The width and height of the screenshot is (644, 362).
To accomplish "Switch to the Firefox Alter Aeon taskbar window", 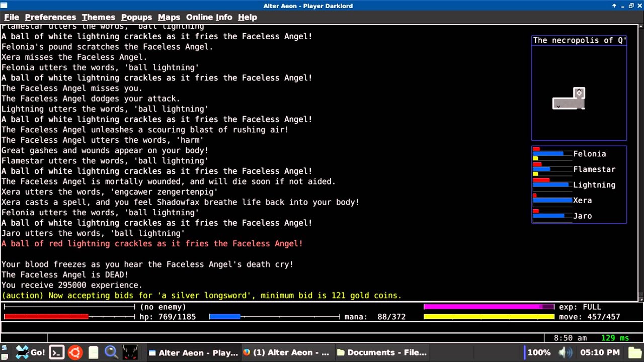I will (286, 352).
